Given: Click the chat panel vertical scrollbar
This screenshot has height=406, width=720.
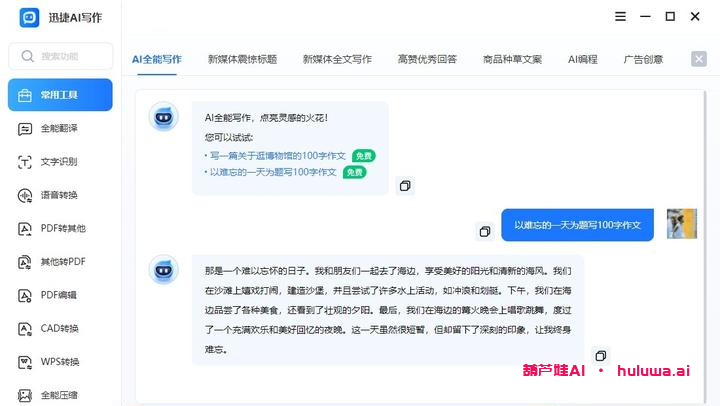Looking at the screenshot, I should [x=704, y=247].
